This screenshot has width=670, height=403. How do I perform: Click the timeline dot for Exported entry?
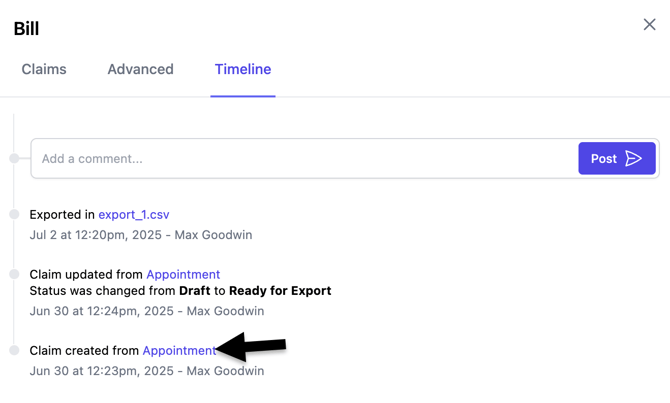[x=14, y=214]
